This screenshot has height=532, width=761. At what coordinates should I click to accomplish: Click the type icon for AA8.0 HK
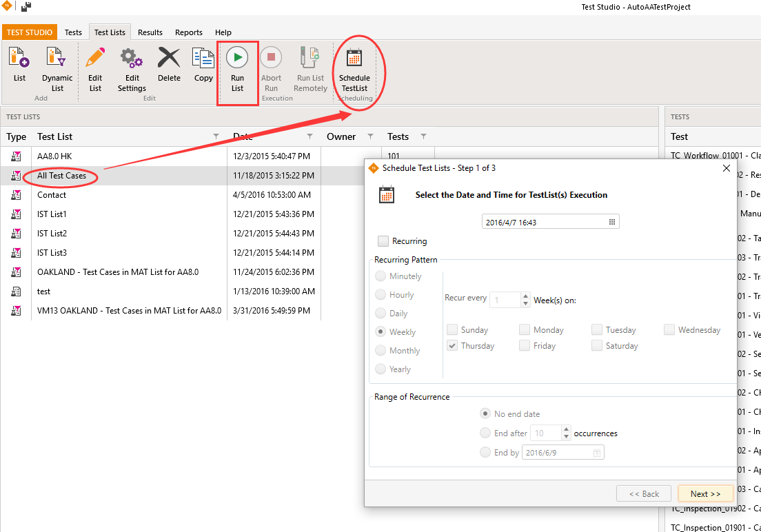[x=16, y=156]
